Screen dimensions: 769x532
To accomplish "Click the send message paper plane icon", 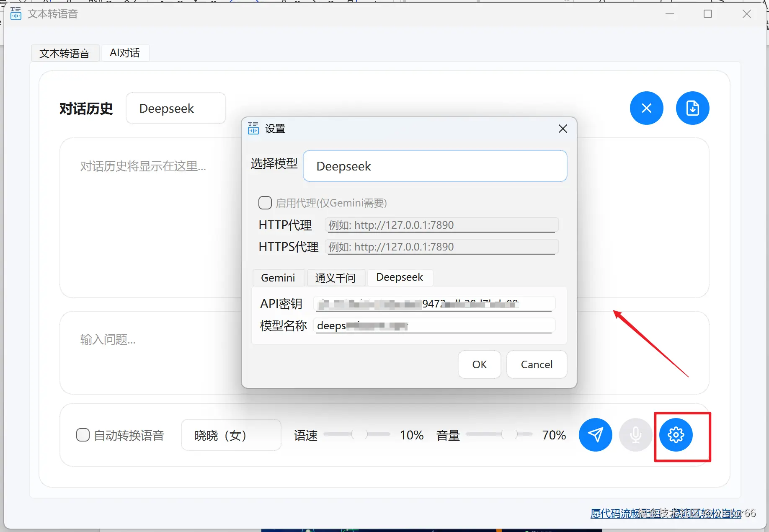I will pyautogui.click(x=595, y=435).
